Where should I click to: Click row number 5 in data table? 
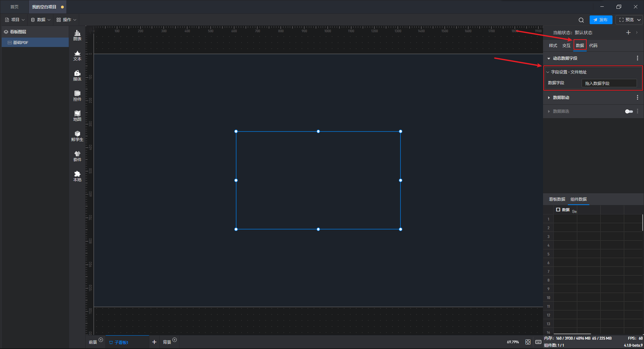pos(548,254)
